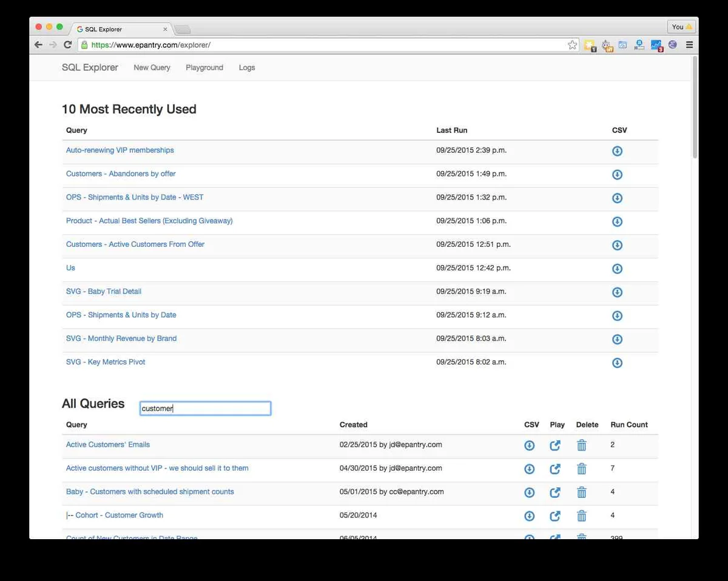Open the New Query page

[x=152, y=67]
